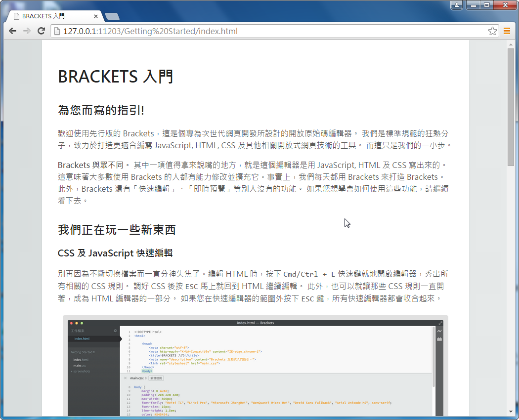Open the Chrome hamburger menu
The width and height of the screenshot is (519, 420).
coord(507,31)
